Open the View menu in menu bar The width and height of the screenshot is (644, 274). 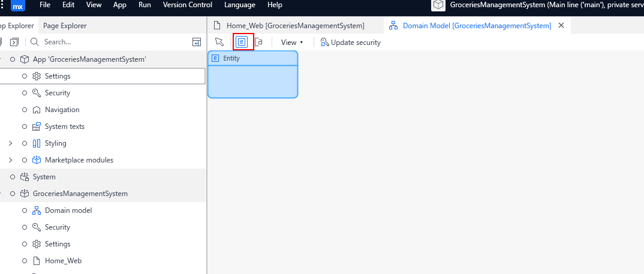tap(94, 5)
